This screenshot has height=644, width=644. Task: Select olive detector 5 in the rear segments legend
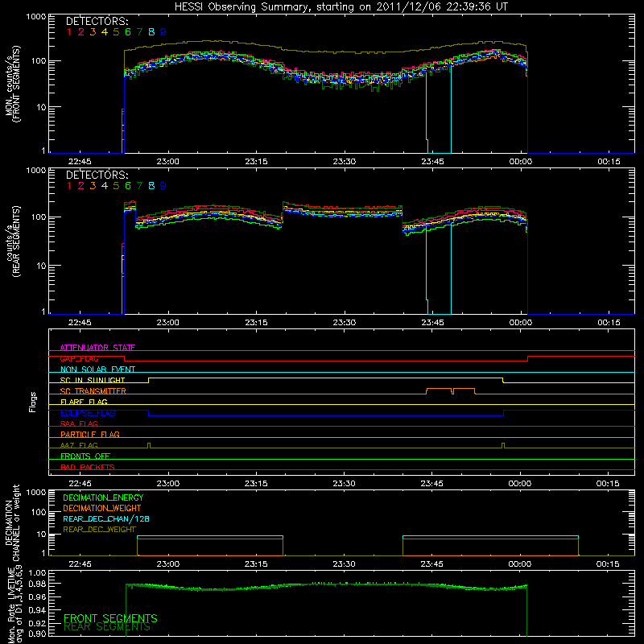(116, 186)
